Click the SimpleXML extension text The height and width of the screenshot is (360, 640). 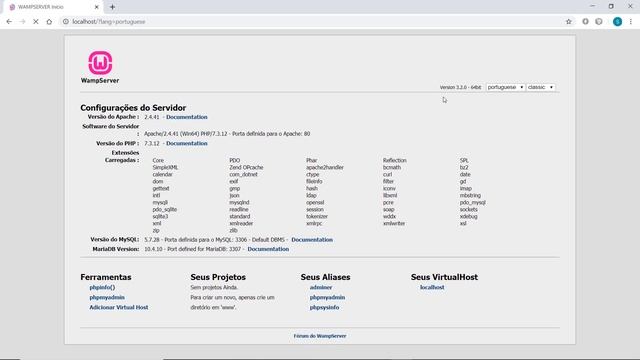165,168
